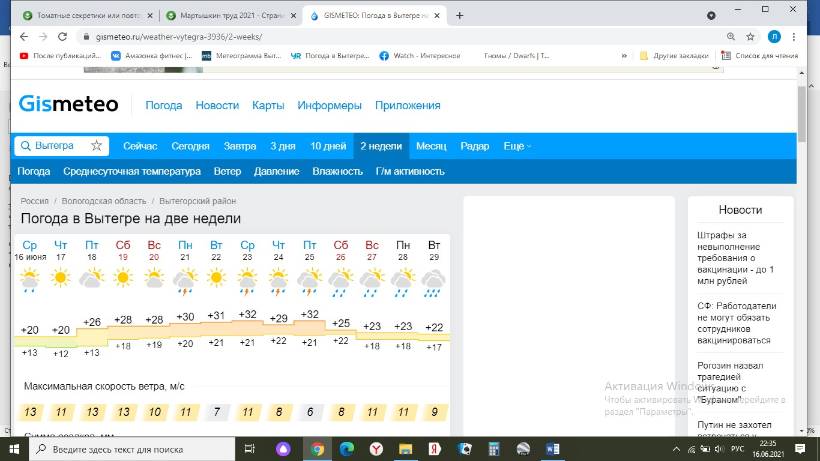Select the 2 недели tab

pyautogui.click(x=381, y=146)
